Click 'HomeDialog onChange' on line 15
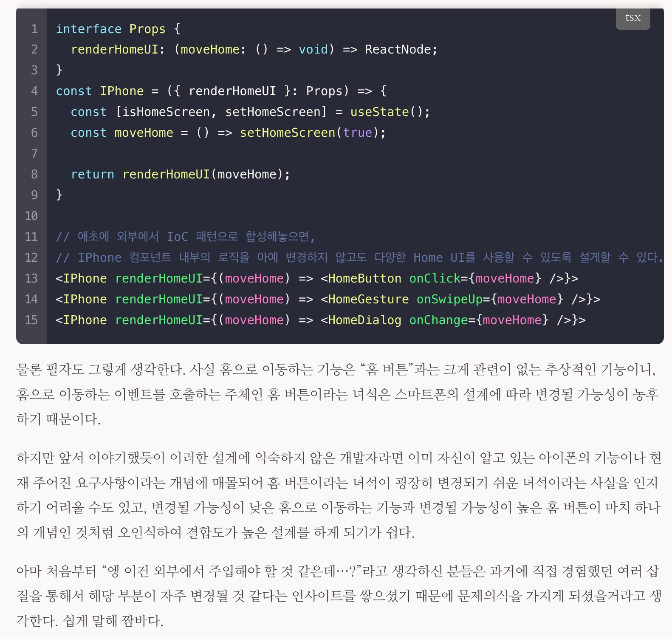 [x=398, y=320]
